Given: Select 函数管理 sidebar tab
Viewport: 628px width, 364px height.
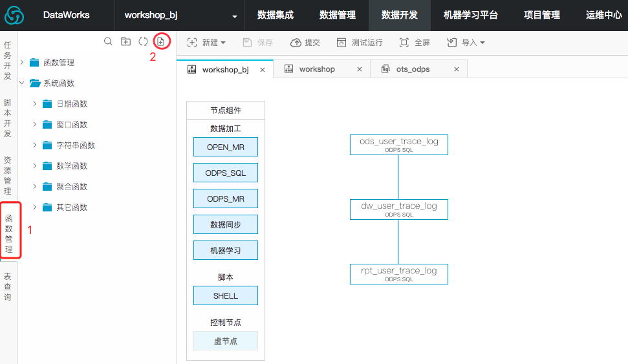Looking at the screenshot, I should click(x=9, y=234).
